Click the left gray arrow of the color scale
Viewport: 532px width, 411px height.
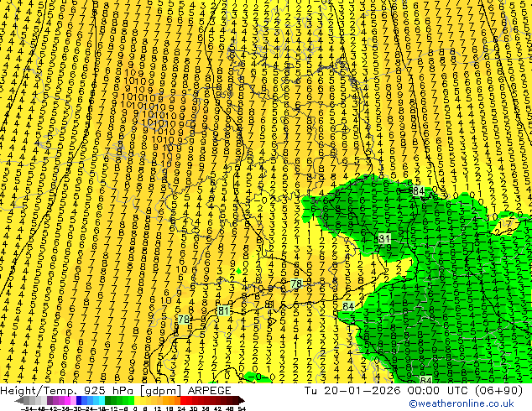click(19, 401)
